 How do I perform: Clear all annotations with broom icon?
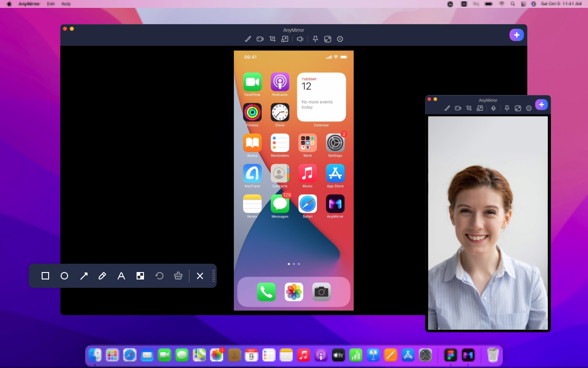[178, 276]
